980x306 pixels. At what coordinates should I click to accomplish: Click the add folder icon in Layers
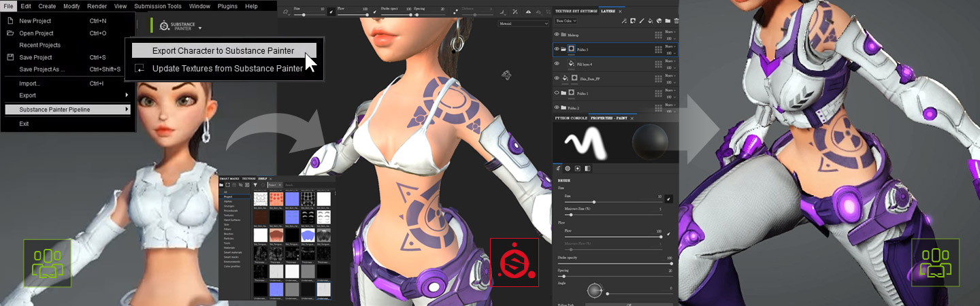coord(668,21)
